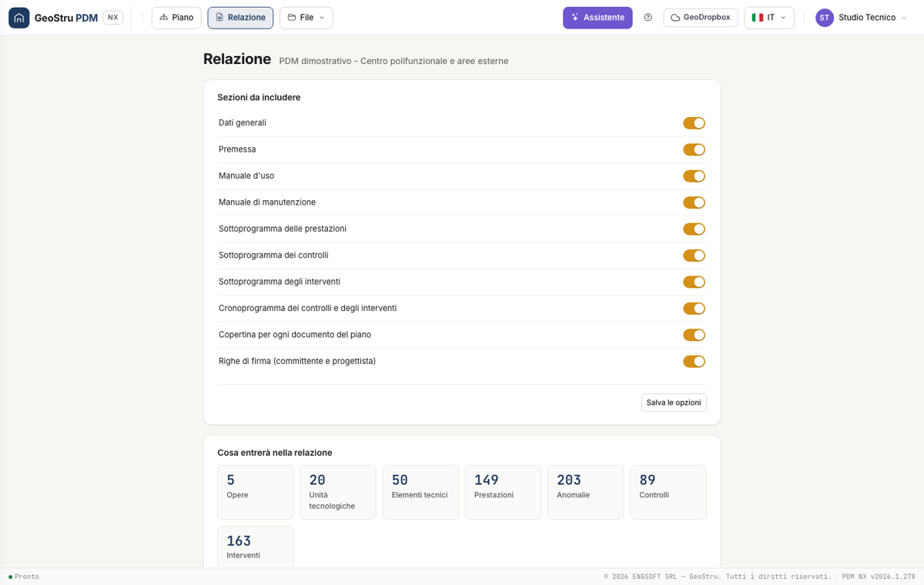The width and height of the screenshot is (924, 585).
Task: Open the IT language selector
Action: pos(769,18)
